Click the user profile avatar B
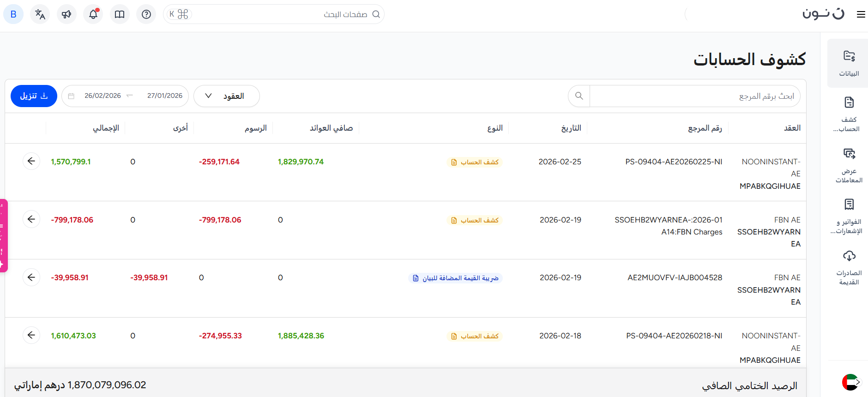 pos(13,14)
